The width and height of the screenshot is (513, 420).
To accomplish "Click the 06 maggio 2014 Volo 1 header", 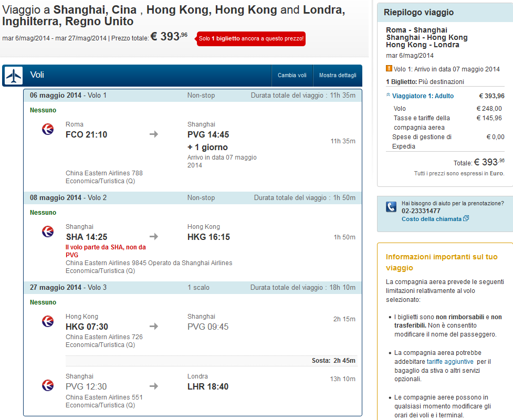I will point(193,96).
